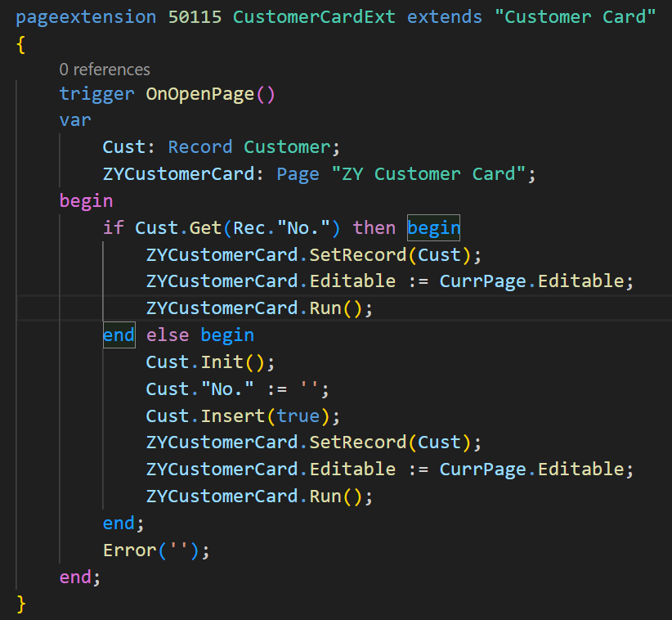Click the trigger keyword

(x=96, y=94)
